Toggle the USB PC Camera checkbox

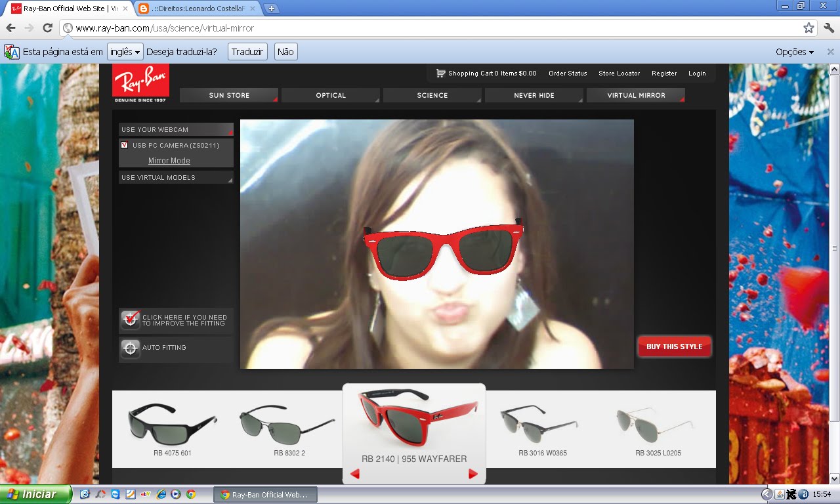125,145
